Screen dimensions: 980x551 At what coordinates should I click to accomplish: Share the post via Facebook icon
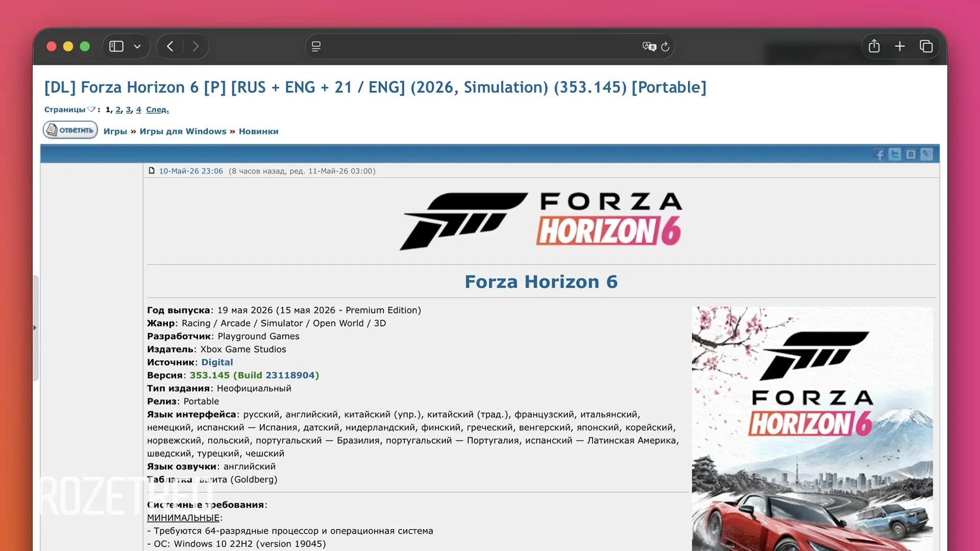click(879, 154)
